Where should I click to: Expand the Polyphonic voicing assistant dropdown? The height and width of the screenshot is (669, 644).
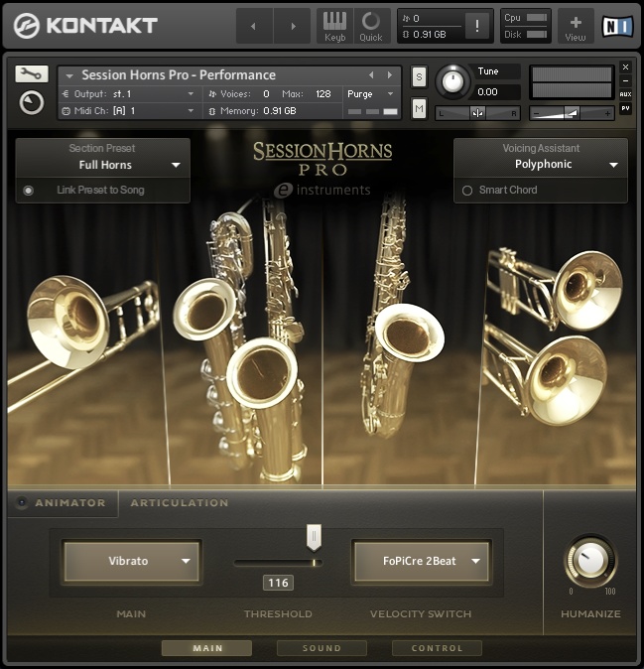pos(541,164)
